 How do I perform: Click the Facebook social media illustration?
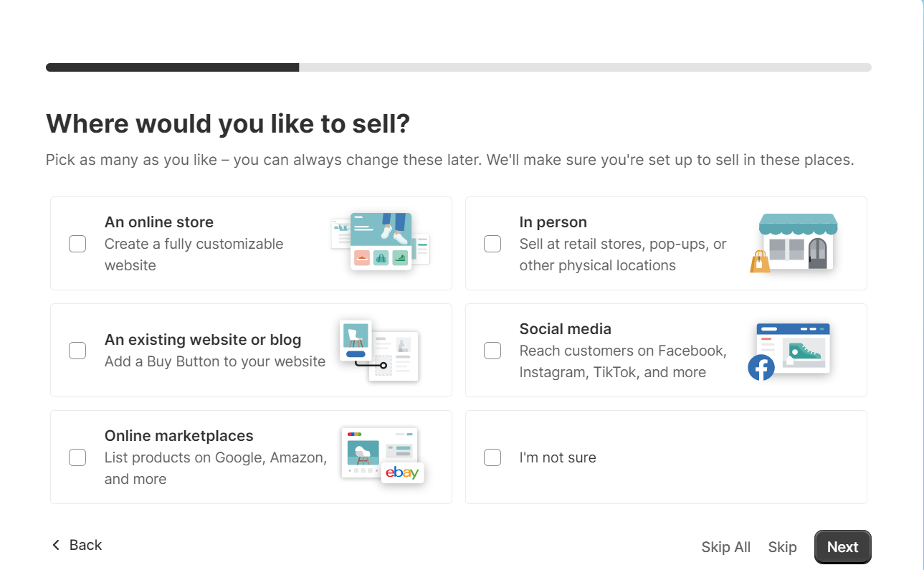[790, 350]
